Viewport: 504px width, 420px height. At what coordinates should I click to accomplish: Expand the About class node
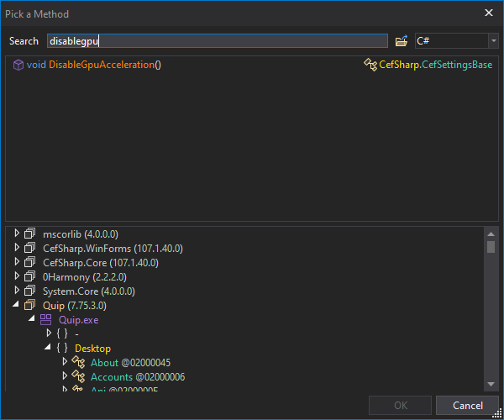(65, 361)
